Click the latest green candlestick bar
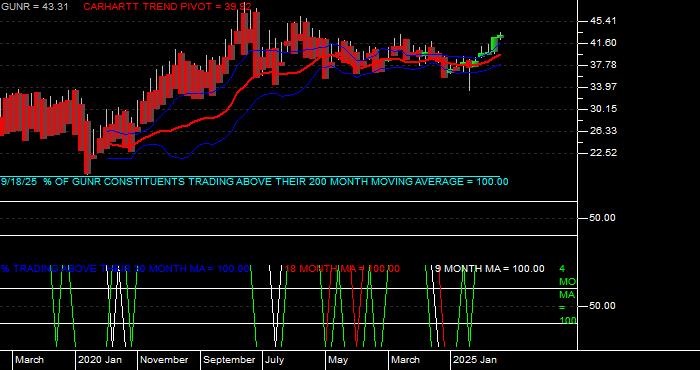Screen dimensions: 700x370 point(501,36)
